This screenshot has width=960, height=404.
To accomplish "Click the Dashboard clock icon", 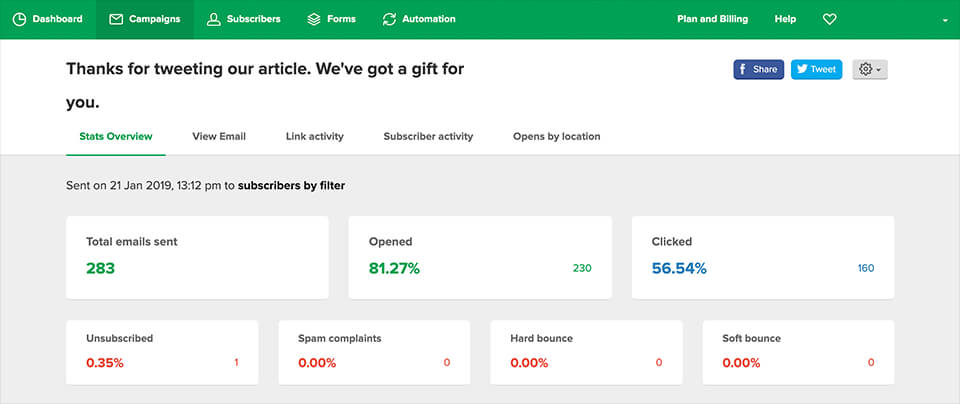I will point(19,19).
